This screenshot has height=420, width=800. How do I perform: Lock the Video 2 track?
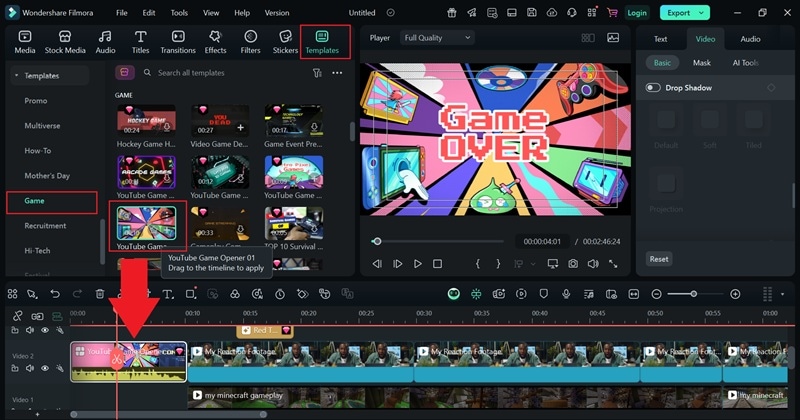(x=15, y=368)
